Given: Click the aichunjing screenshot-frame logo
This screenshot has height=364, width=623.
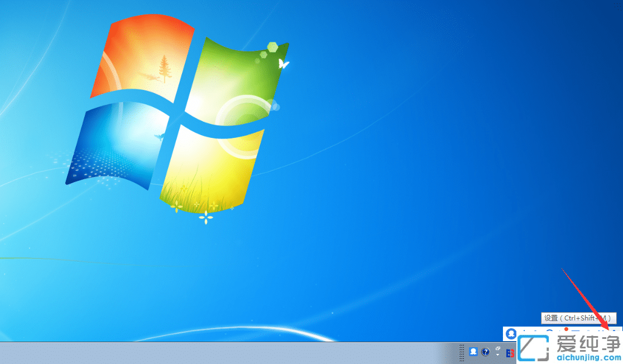Looking at the screenshot, I should pos(532,348).
